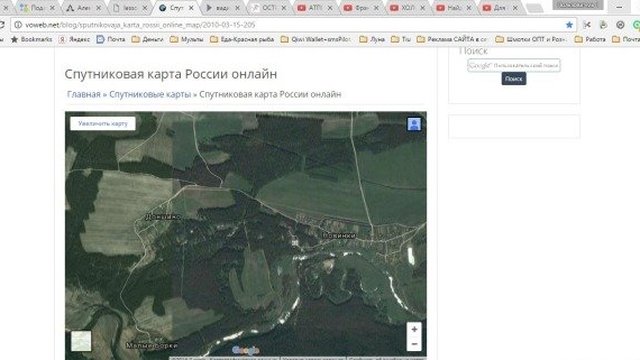Screen dimensions: 640x360
Task: Close the active 'Спут' tab
Action: (x=191, y=8)
